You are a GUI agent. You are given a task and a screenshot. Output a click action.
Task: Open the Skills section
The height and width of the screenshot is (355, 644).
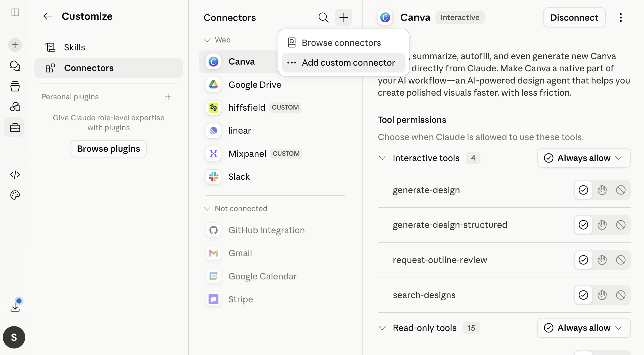tap(109, 47)
